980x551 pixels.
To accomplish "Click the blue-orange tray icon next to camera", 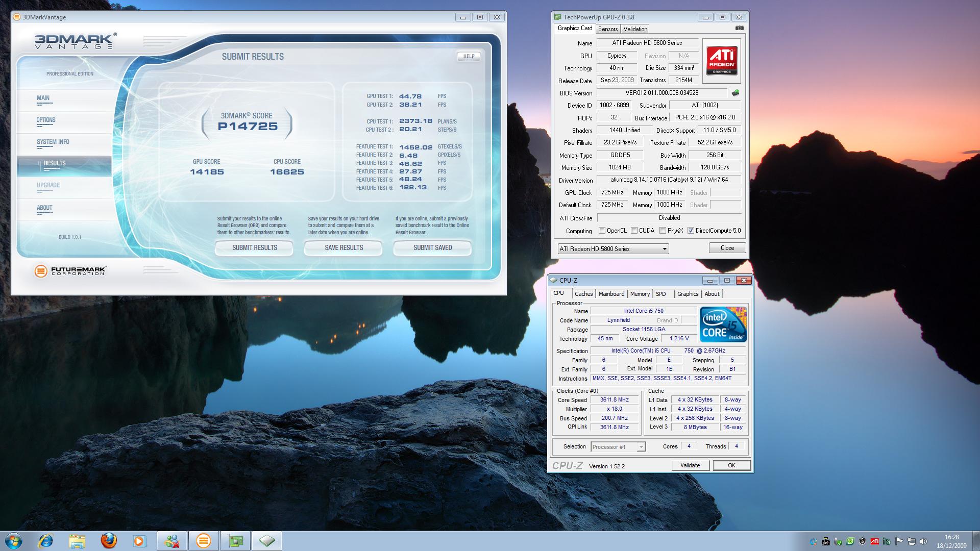I will point(813,542).
